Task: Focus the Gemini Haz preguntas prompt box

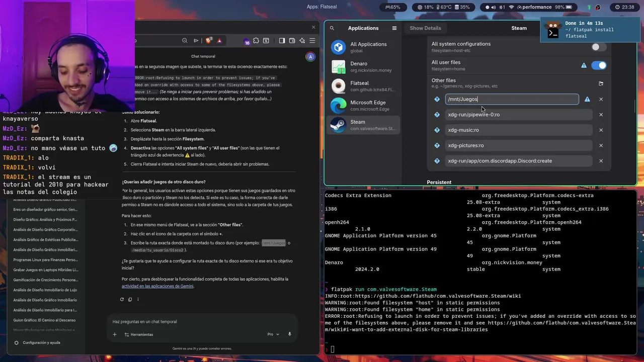Action: coord(201,322)
